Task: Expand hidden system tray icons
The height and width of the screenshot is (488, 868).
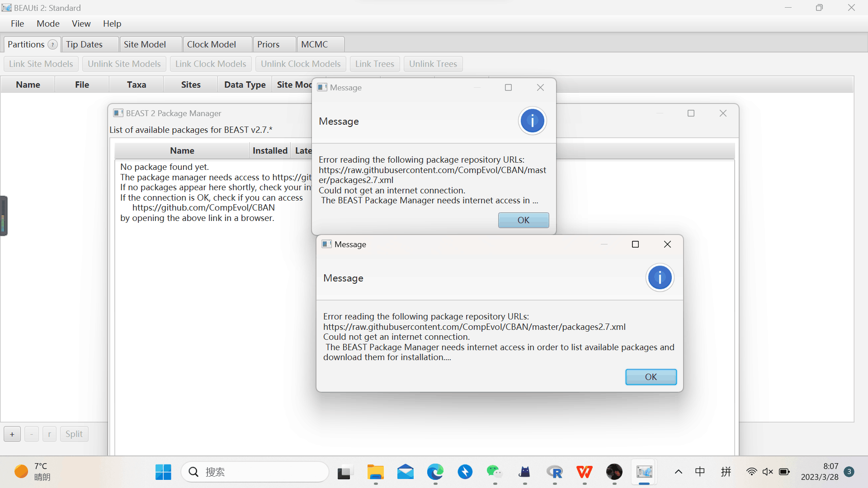Action: [x=678, y=471]
